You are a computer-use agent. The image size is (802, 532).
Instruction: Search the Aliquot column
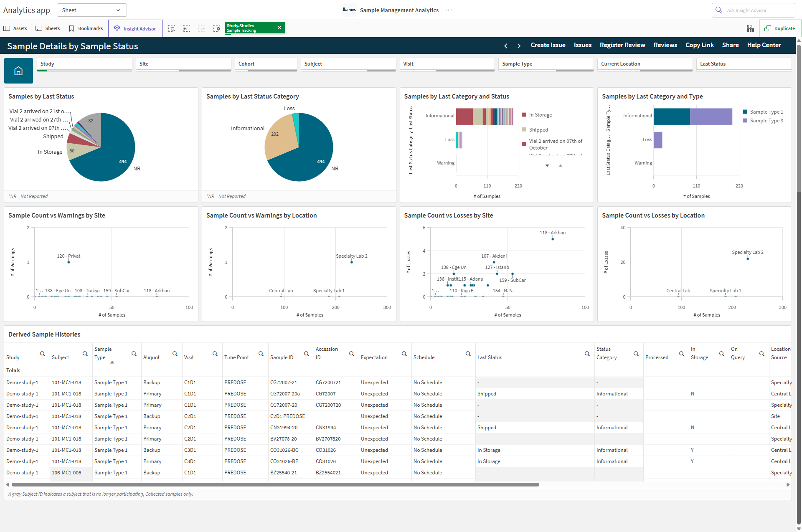[x=175, y=354]
